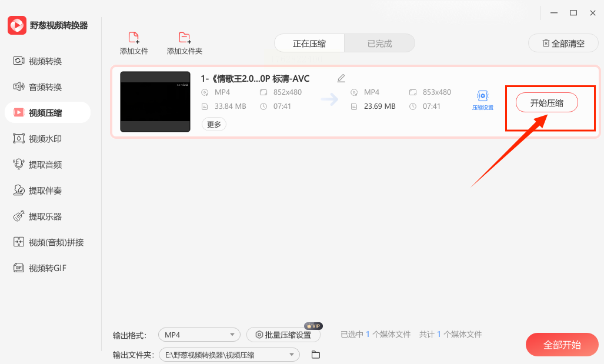
Task: Click the 全部开始 button
Action: (x=562, y=345)
